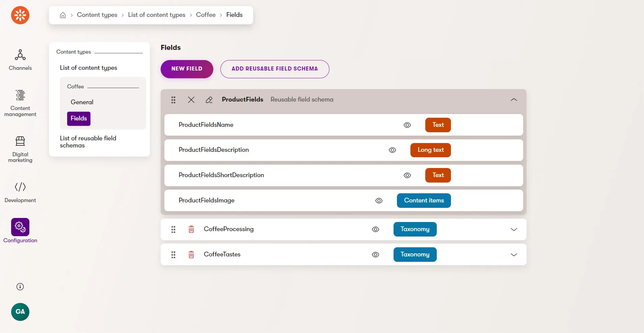Delete the CoffeeProcessing field

pyautogui.click(x=191, y=229)
